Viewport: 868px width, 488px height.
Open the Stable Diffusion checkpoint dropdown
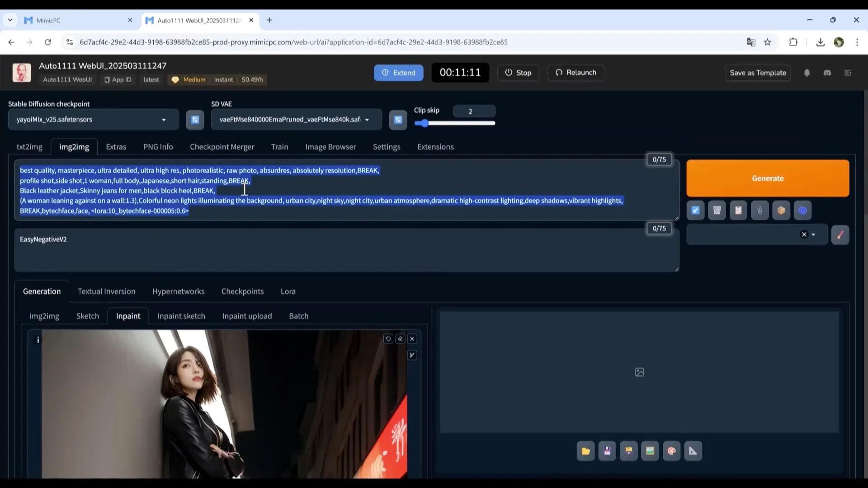click(x=164, y=120)
